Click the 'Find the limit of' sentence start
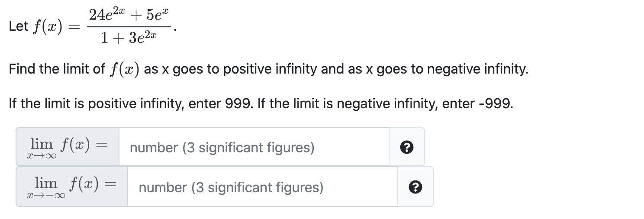Screen dimensions: 644x219 tap(57, 69)
